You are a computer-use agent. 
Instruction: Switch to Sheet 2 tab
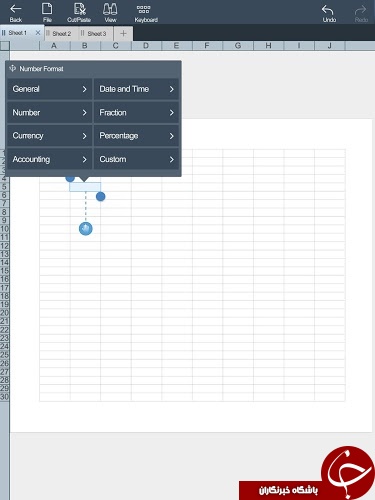pos(61,33)
